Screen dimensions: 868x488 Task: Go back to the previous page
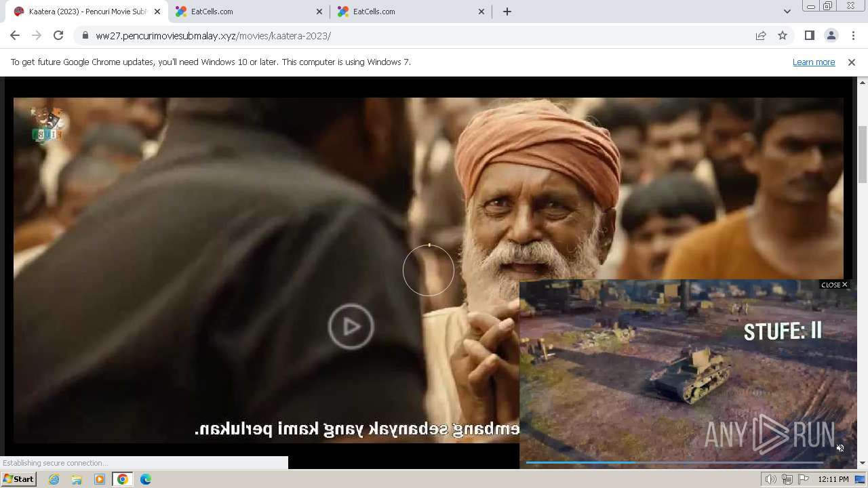pyautogui.click(x=15, y=36)
